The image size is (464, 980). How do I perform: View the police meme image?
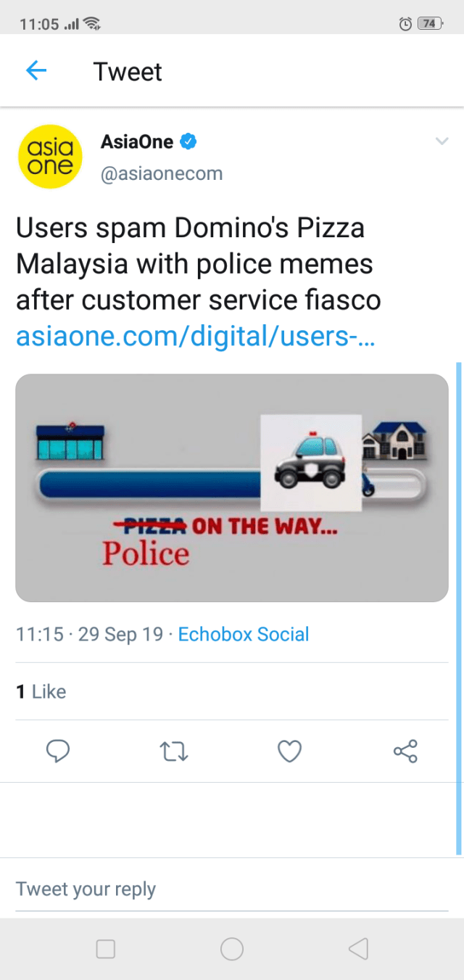232,487
